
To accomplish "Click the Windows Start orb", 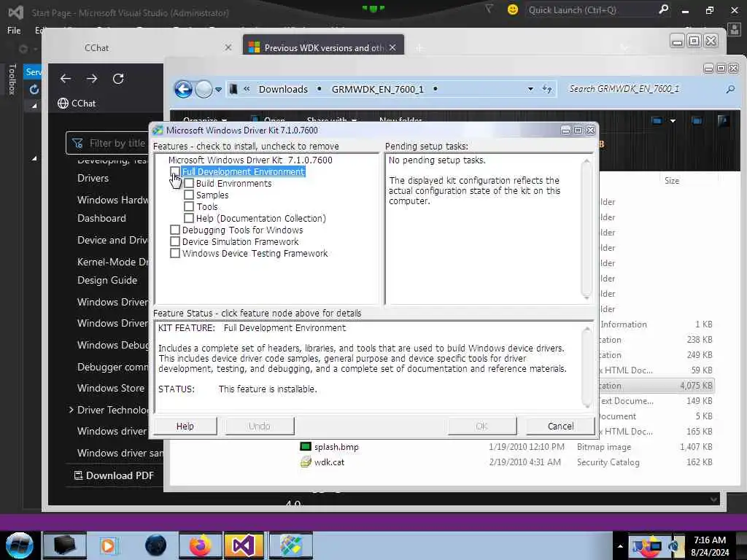I will click(20, 545).
